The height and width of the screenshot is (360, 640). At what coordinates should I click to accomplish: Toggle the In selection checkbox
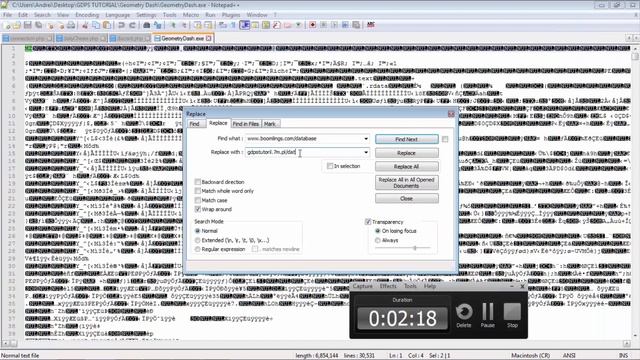330,166
